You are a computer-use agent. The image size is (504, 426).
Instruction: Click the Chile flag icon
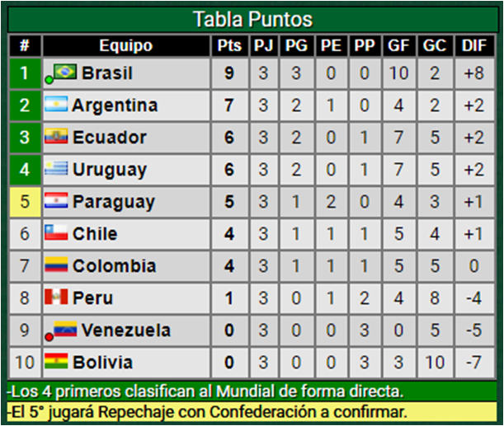(x=56, y=233)
